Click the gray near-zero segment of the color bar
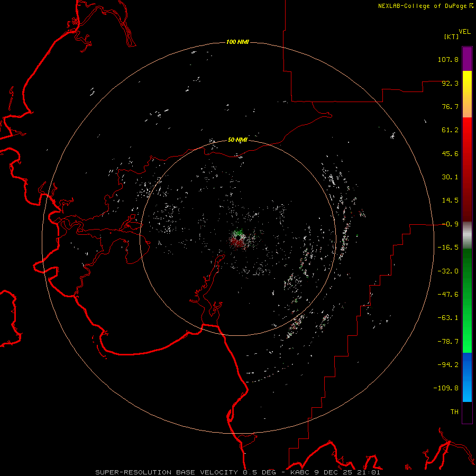 (467, 235)
